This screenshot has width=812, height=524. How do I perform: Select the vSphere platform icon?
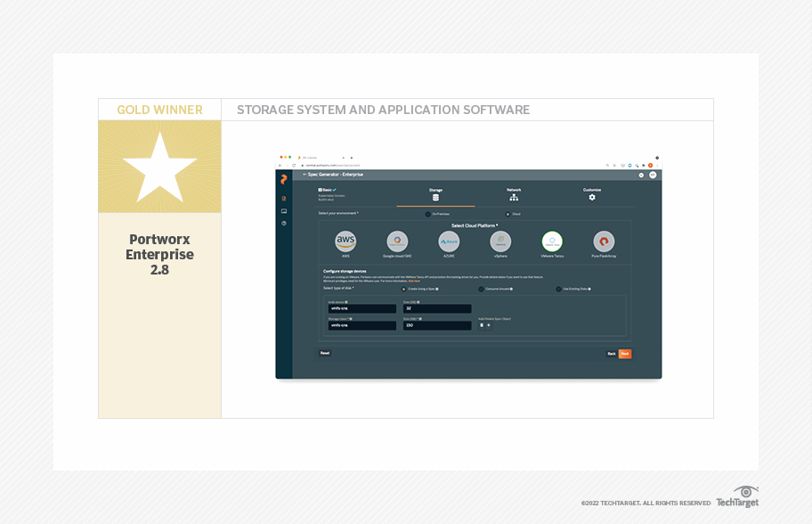pos(500,242)
